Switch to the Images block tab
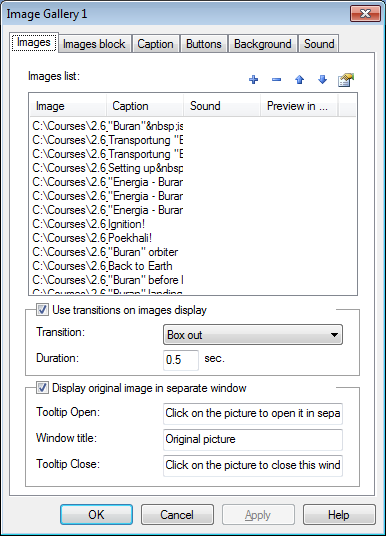 coord(94,44)
